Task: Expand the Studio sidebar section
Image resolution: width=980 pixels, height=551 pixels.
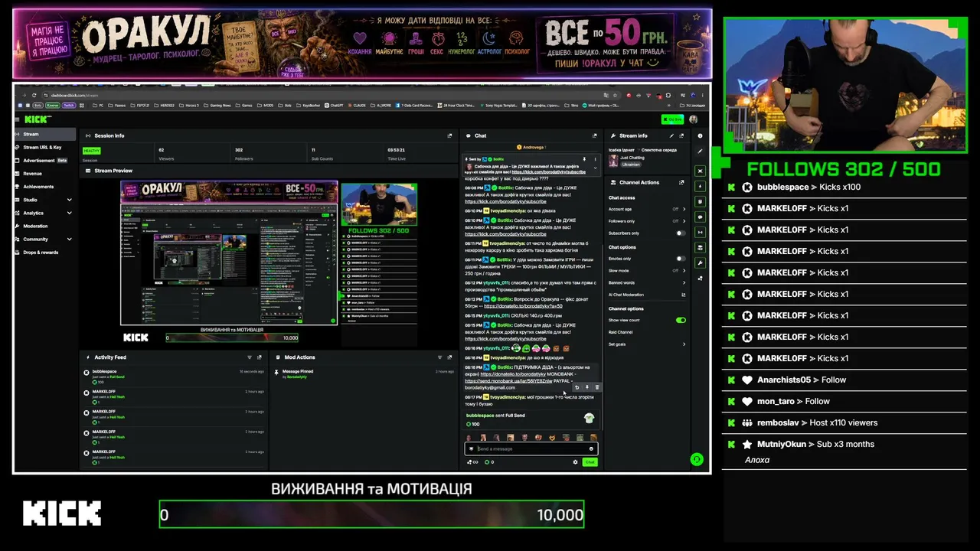Action: (69, 200)
